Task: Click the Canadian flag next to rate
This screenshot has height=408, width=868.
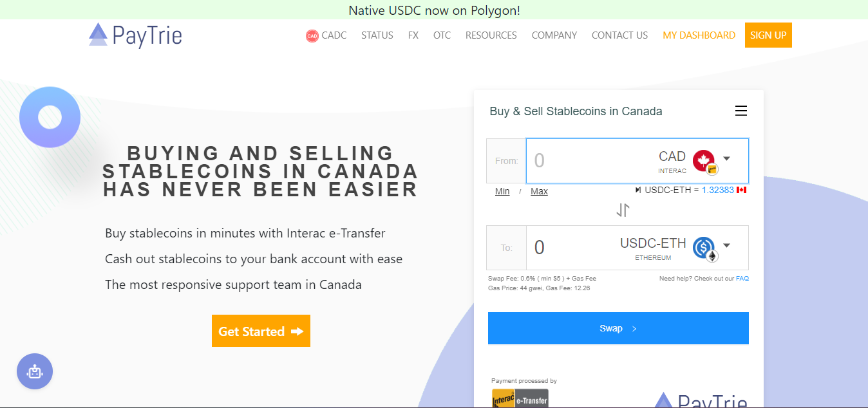Action: 741,190
